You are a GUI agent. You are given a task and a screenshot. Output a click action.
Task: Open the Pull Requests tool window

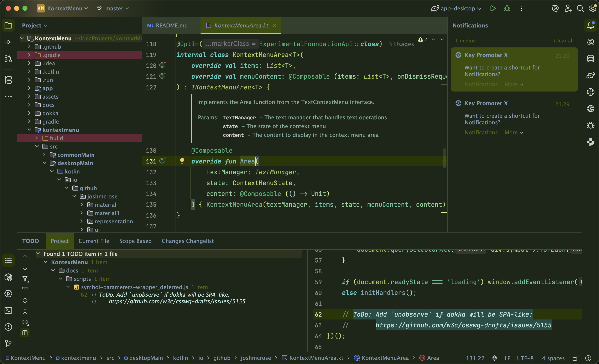[x=8, y=59]
